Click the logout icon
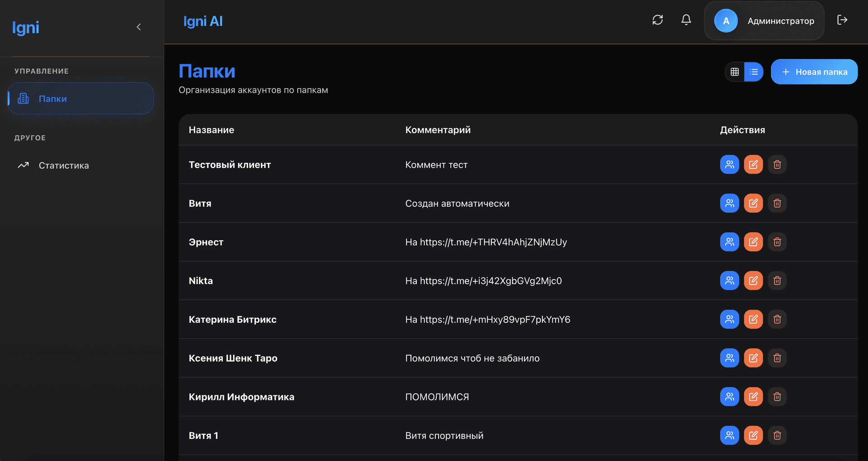 click(x=842, y=20)
